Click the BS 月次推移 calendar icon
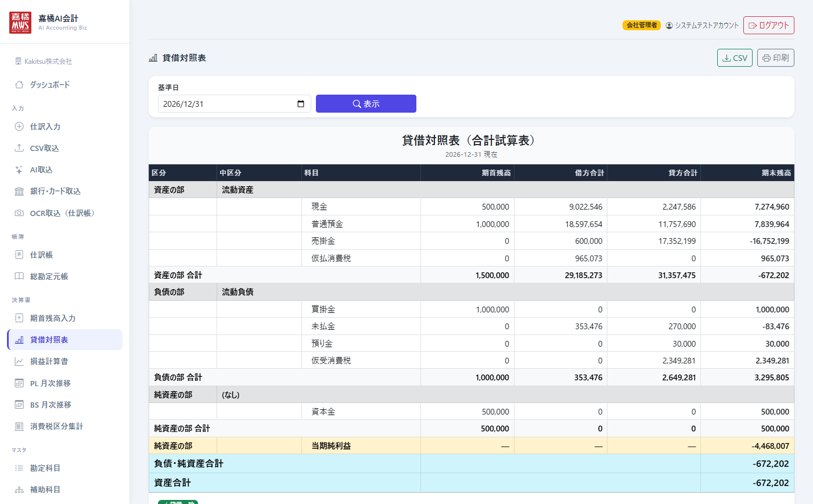The image size is (813, 504). pyautogui.click(x=19, y=405)
